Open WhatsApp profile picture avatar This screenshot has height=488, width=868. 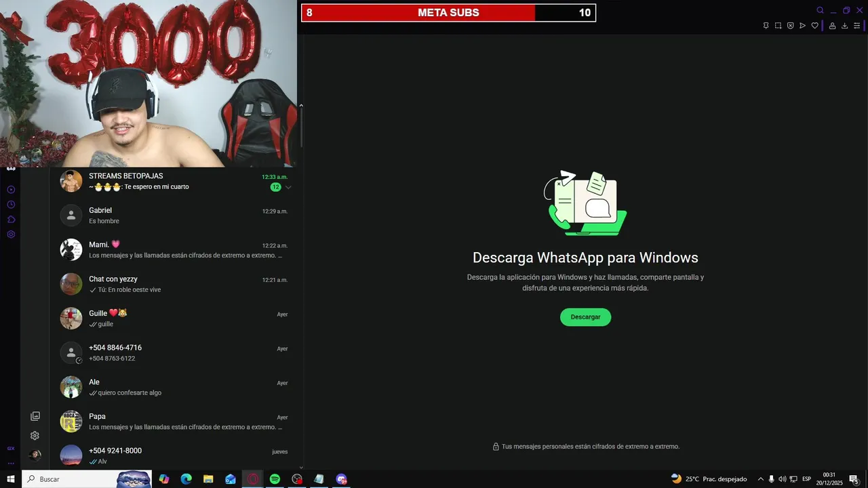tap(35, 455)
